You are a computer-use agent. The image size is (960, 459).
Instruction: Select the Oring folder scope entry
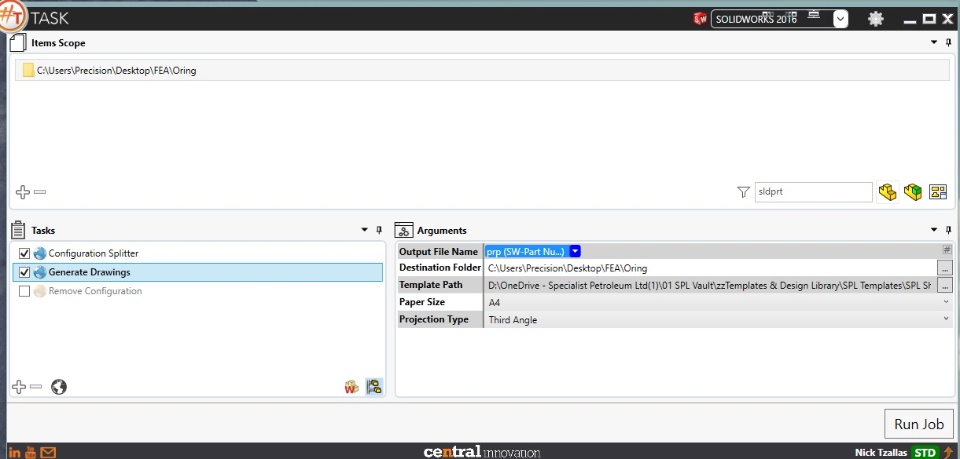click(x=482, y=70)
